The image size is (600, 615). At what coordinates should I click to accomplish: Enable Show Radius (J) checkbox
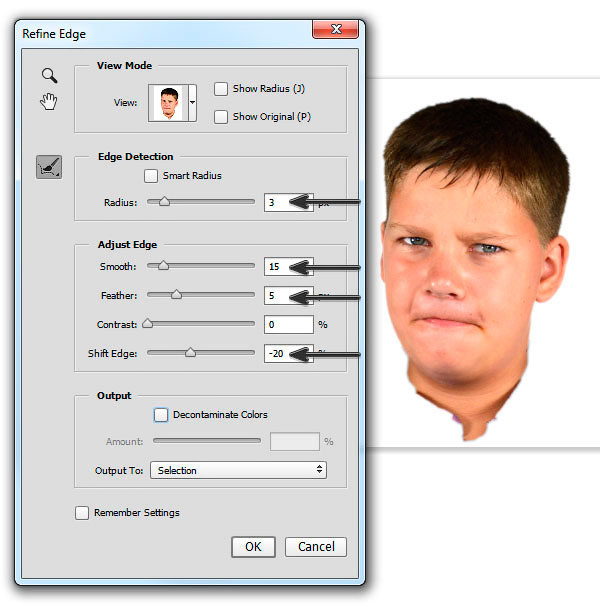point(221,89)
